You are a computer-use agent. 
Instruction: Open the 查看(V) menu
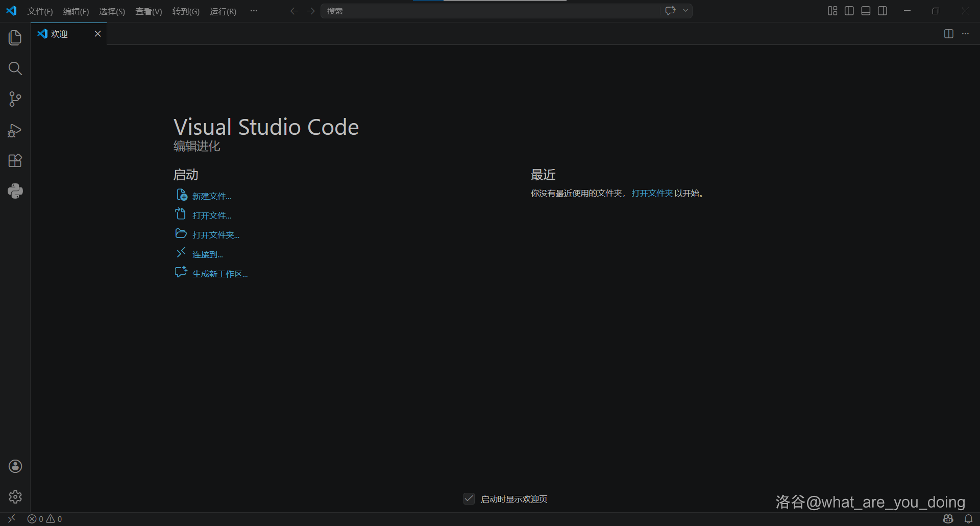[149, 11]
